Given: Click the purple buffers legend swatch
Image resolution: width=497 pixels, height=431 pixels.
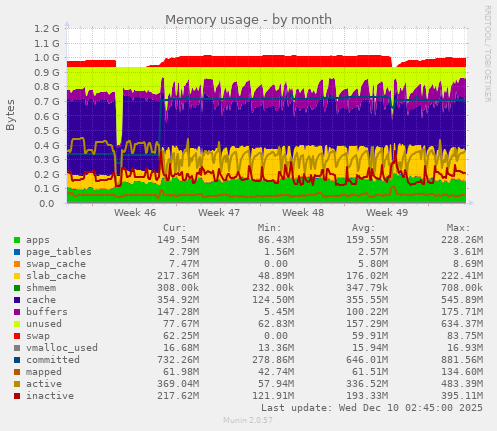Looking at the screenshot, I should (x=17, y=312).
